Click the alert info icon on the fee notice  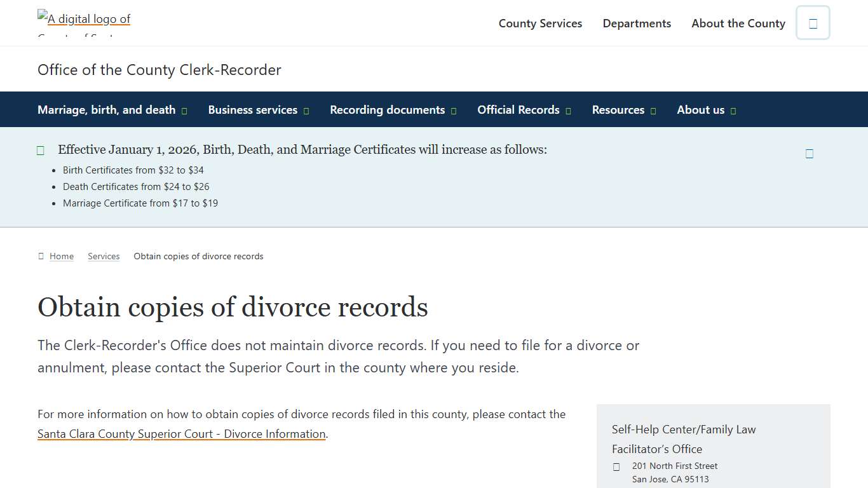(40, 150)
